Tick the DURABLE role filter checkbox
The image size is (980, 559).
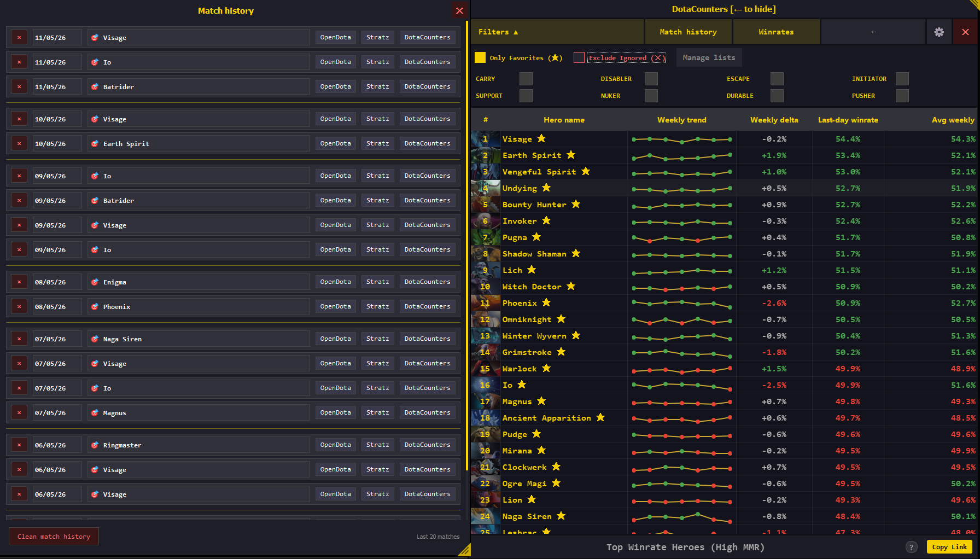[777, 96]
